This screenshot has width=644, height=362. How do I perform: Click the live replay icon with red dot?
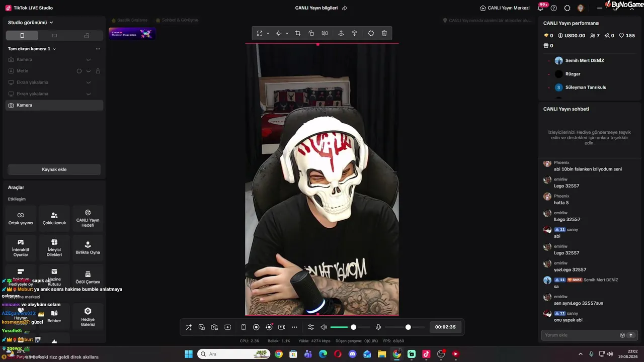point(269,327)
